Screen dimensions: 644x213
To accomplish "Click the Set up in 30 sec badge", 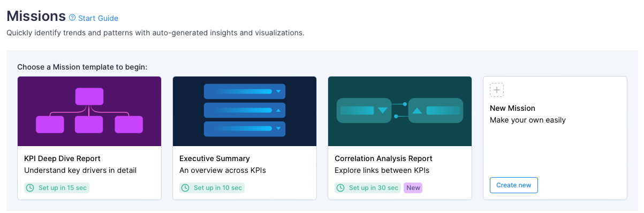I will tap(368, 188).
